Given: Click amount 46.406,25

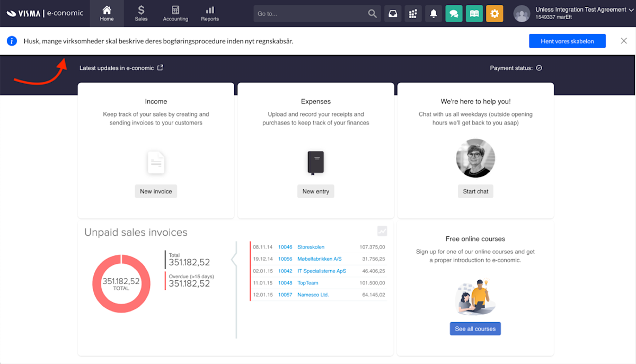Looking at the screenshot, I should coord(374,271).
